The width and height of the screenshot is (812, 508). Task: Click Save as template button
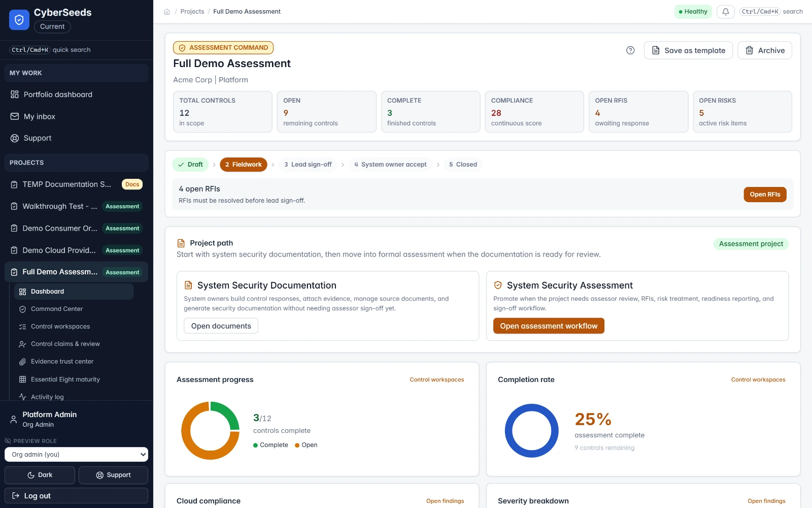coord(688,50)
